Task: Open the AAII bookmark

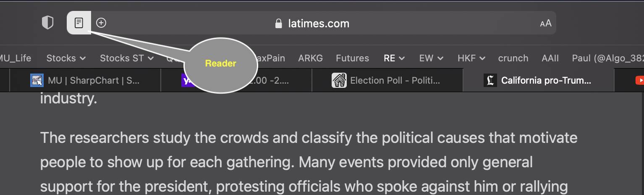Action: [x=550, y=58]
